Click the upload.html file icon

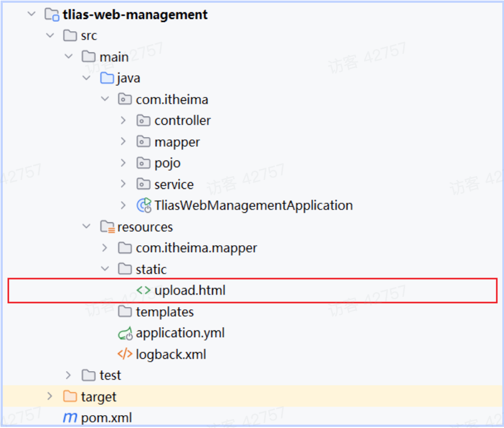point(143,290)
